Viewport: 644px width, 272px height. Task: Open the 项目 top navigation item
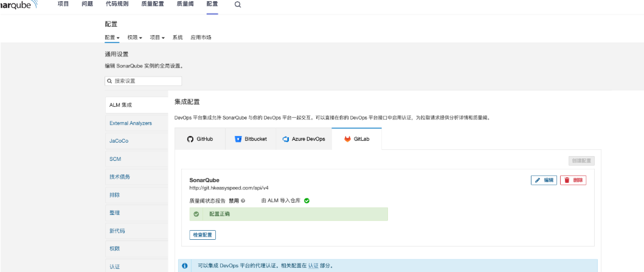(63, 4)
